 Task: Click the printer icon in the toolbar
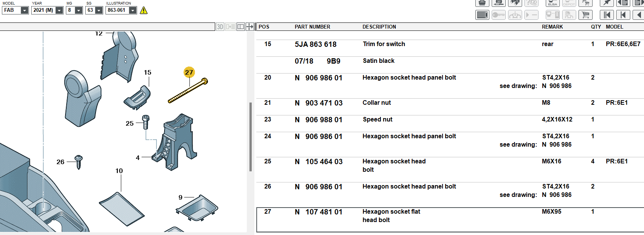click(482, 3)
